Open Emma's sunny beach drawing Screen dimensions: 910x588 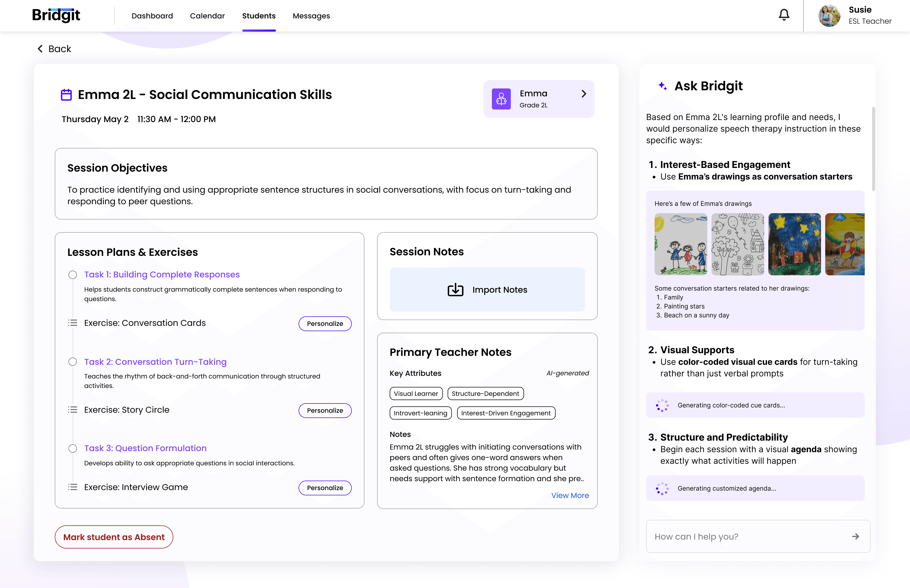845,244
